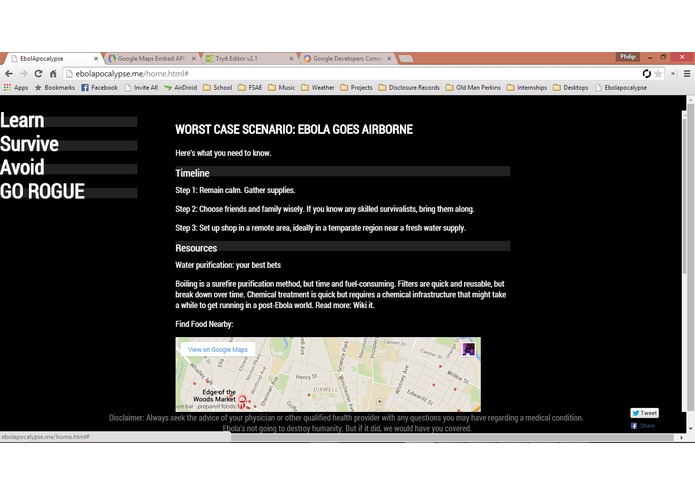Open the Desktops bookmarks folder
This screenshot has width=695, height=494.
point(571,88)
